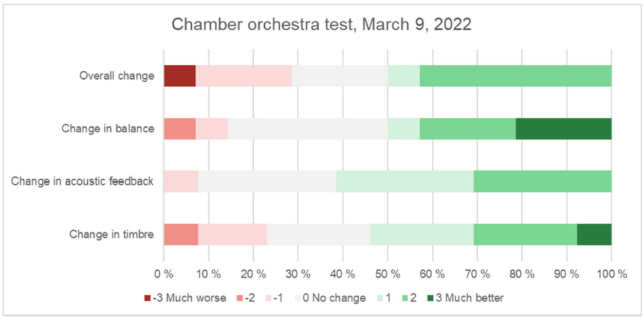Click the 'Change in timbre' category label
Image resolution: width=644 pixels, height=319 pixels.
click(x=112, y=235)
